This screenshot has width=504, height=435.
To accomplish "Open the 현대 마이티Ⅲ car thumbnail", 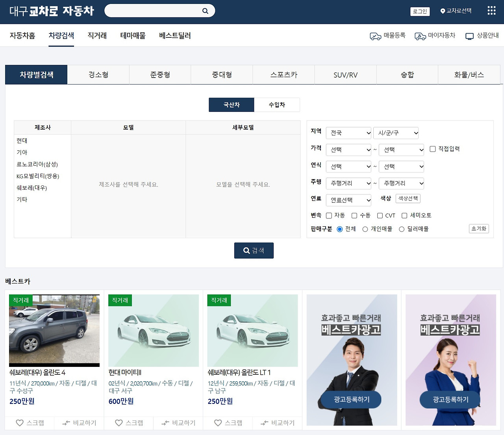I will click(154, 331).
